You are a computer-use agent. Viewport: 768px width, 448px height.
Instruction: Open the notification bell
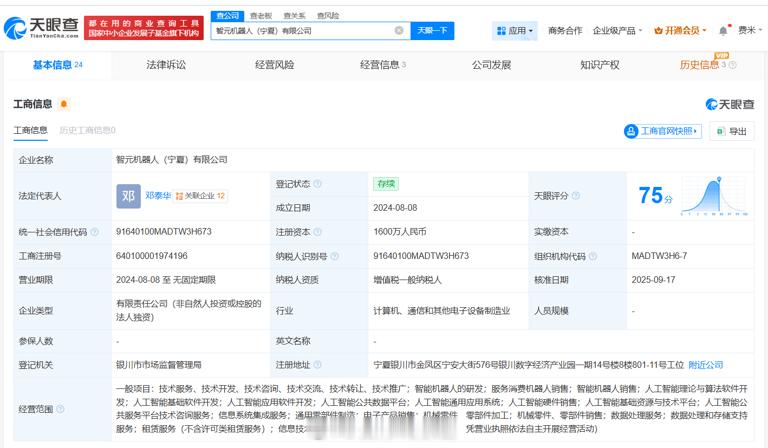723,31
